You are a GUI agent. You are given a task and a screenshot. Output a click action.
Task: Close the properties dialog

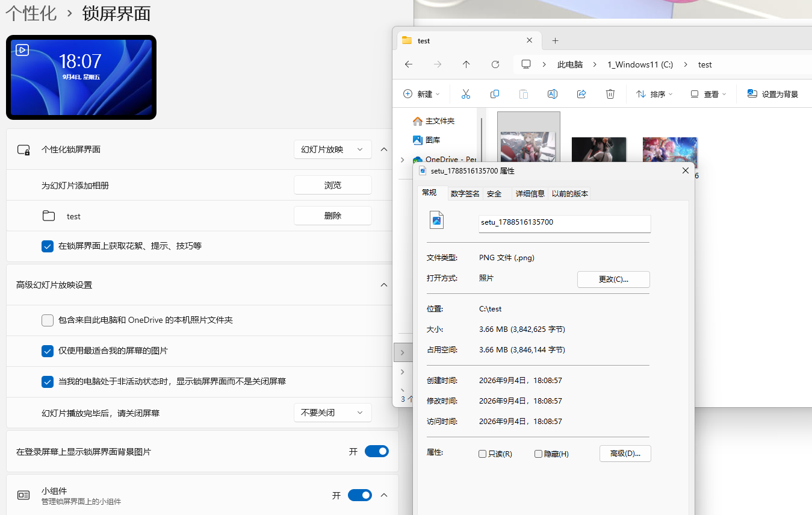point(685,170)
